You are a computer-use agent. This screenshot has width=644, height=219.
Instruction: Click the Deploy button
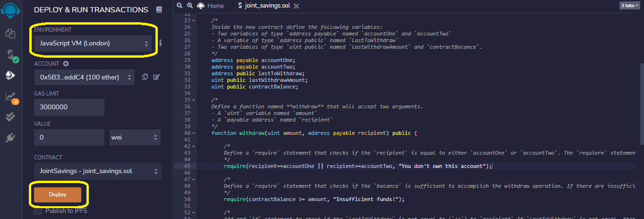(58, 194)
